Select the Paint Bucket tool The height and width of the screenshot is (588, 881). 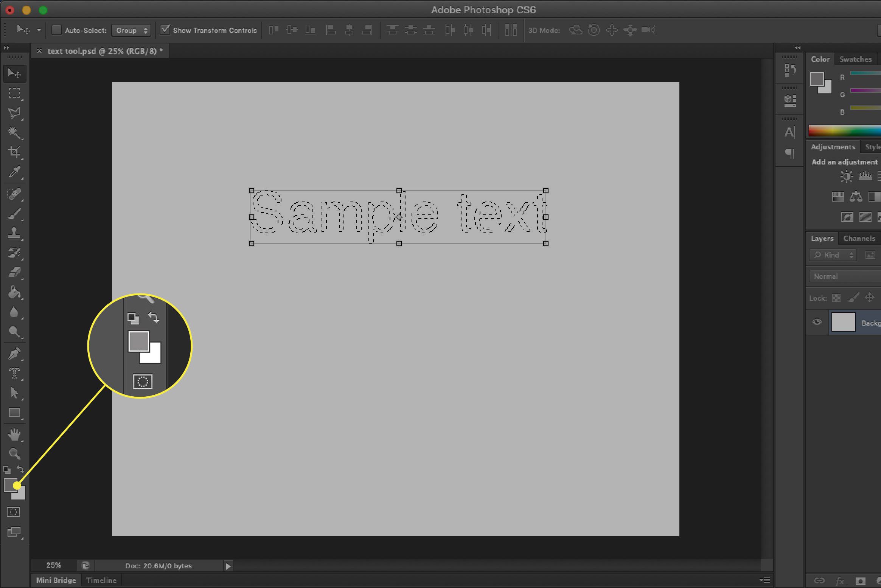coord(15,292)
